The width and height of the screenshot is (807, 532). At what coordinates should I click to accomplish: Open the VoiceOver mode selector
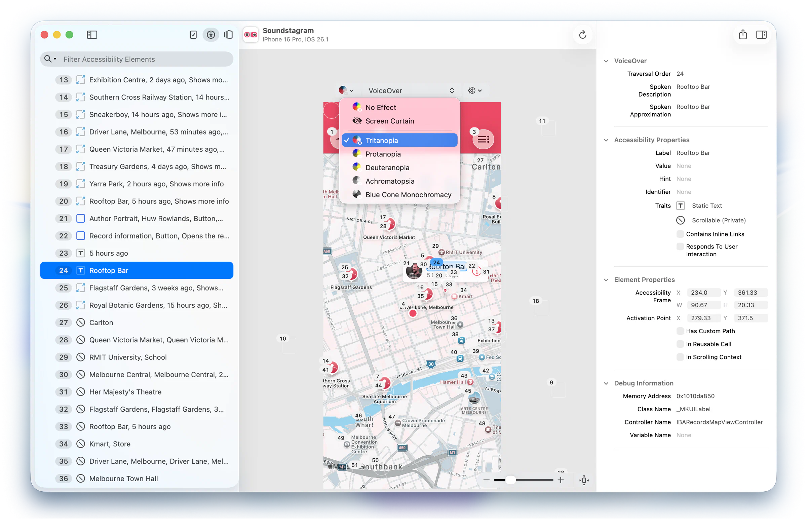(x=411, y=90)
